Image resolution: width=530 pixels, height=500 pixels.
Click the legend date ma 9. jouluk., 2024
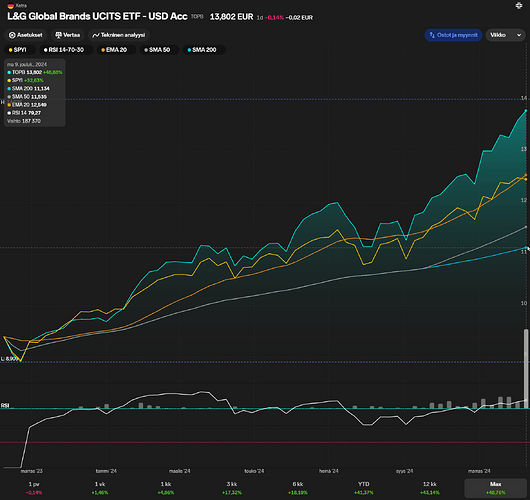[x=27, y=64]
